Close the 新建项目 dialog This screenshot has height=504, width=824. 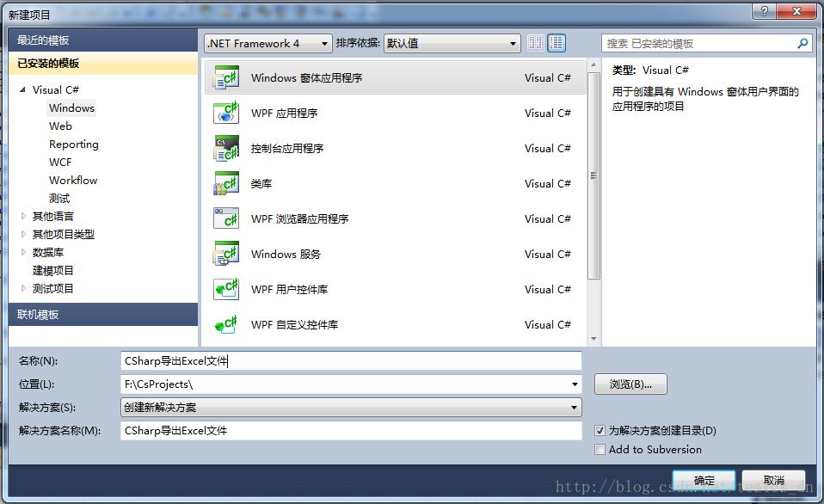point(796,11)
